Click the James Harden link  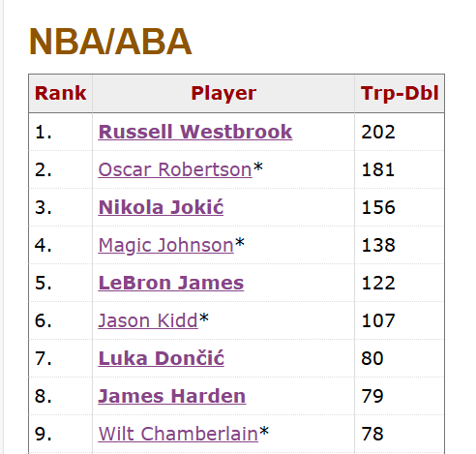[172, 396]
